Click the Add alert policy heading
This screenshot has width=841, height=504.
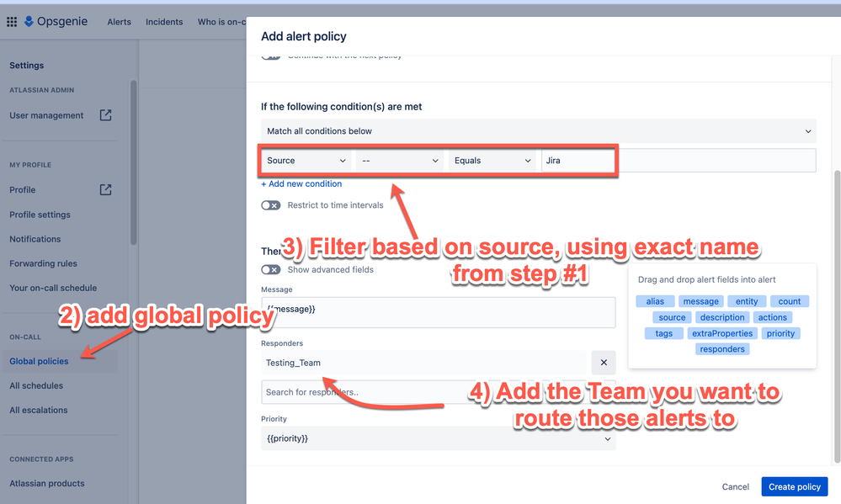304,36
